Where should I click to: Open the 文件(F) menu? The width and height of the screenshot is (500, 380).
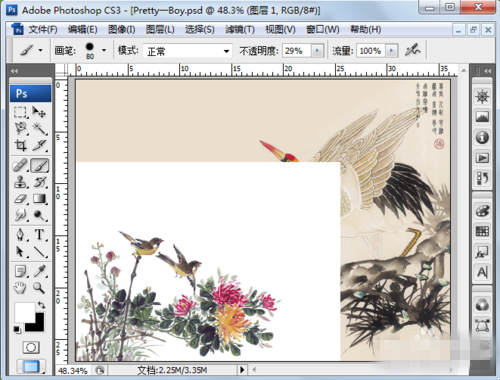pyautogui.click(x=43, y=30)
